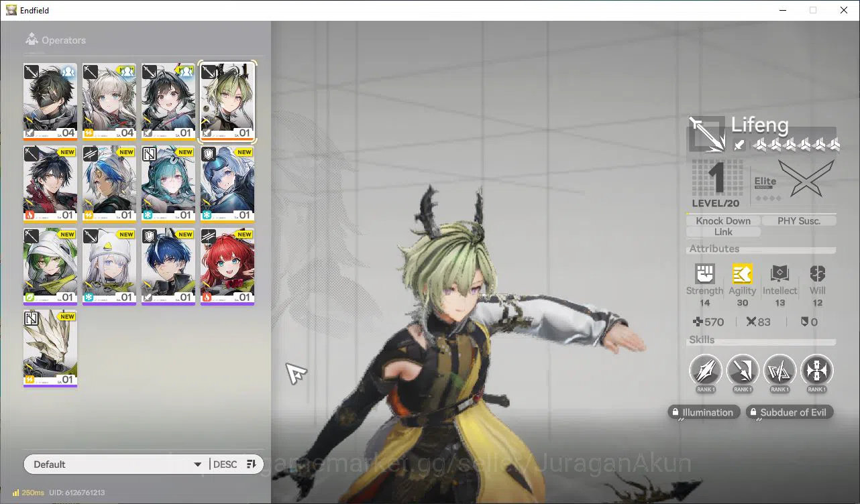Open the second skill icon Rank 1
860x504 pixels.
point(743,370)
